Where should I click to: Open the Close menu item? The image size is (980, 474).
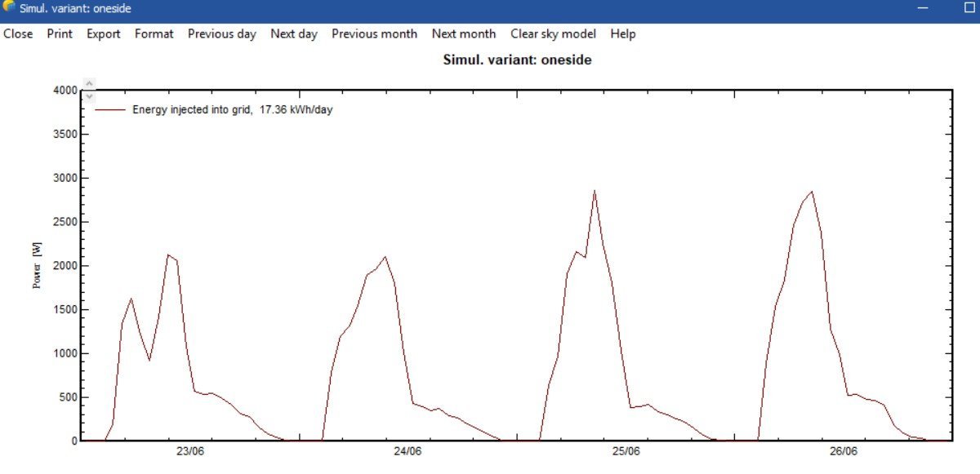[x=18, y=33]
